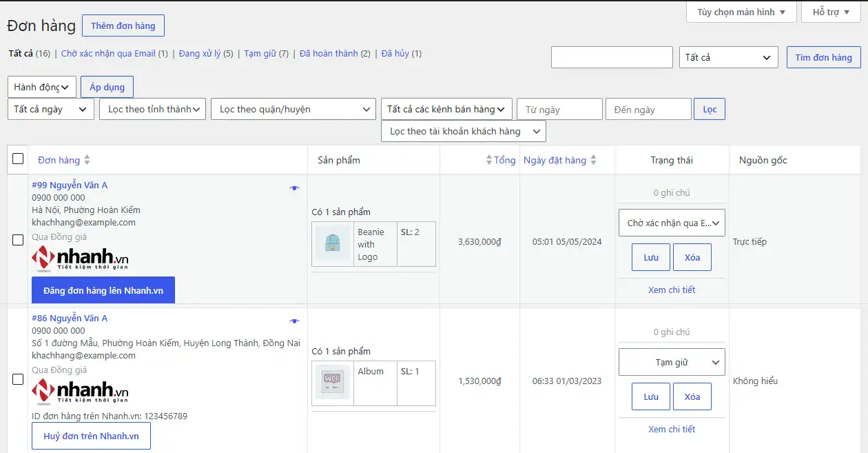Open Xem chi tiết for order #99
The width and height of the screenshot is (868, 453).
672,290
